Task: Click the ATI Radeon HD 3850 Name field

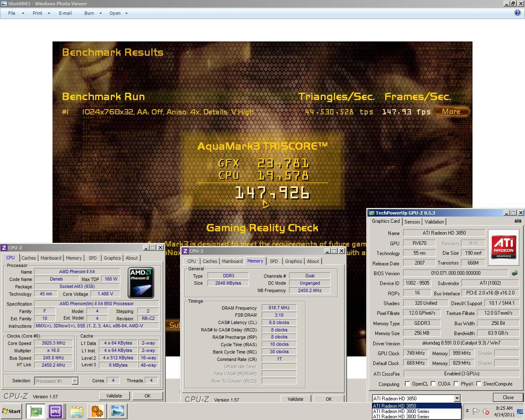Action: tap(444, 233)
